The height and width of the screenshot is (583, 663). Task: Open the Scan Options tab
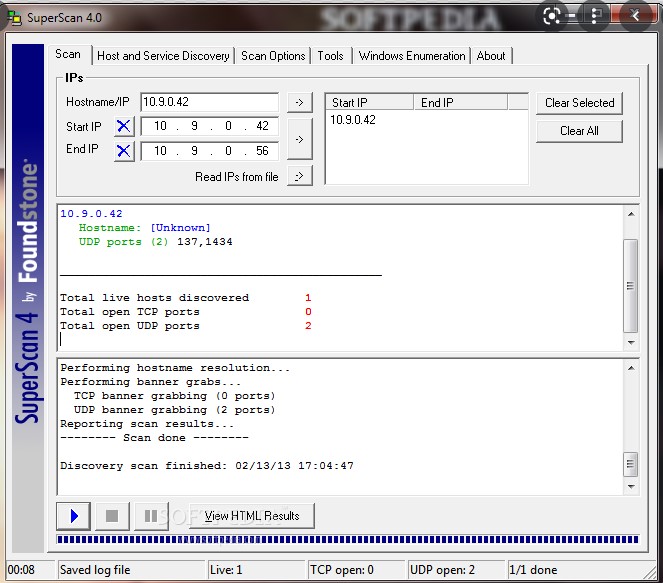(x=273, y=56)
